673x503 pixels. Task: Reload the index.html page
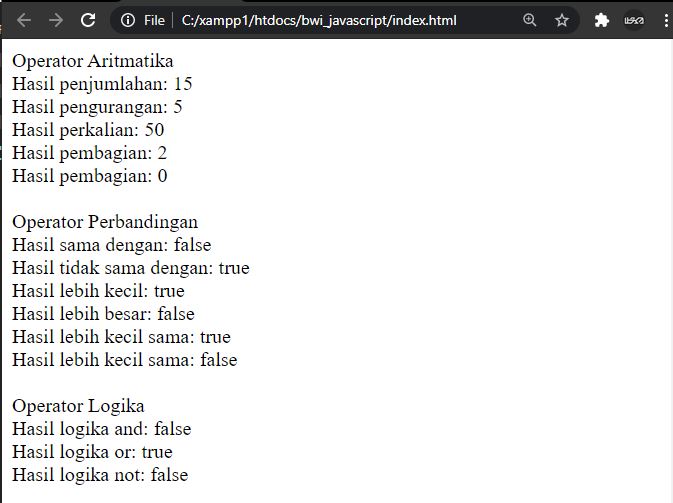[88, 20]
